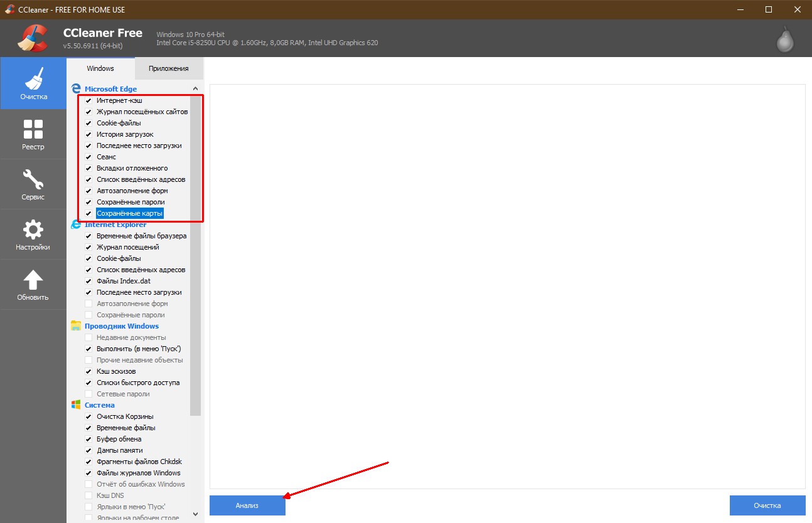Viewport: 812px width, 523px height.
Task: Select the Internet Explorer group header
Action: [115, 225]
